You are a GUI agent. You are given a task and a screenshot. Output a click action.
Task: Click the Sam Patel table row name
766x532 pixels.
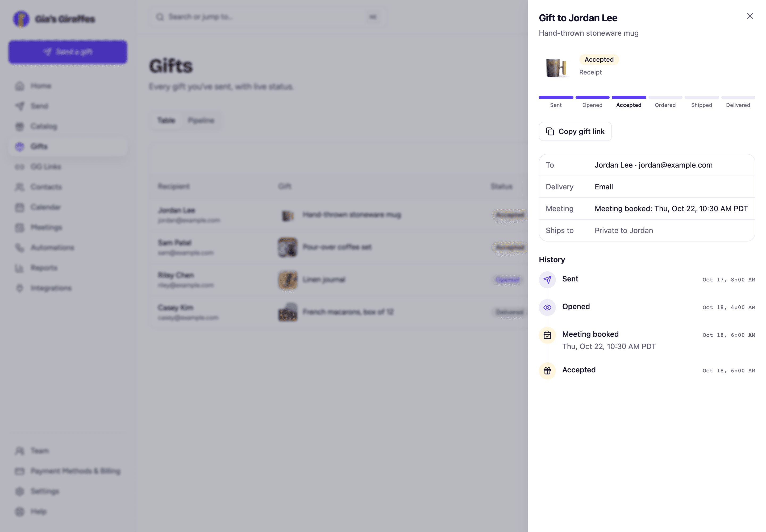click(x=175, y=243)
